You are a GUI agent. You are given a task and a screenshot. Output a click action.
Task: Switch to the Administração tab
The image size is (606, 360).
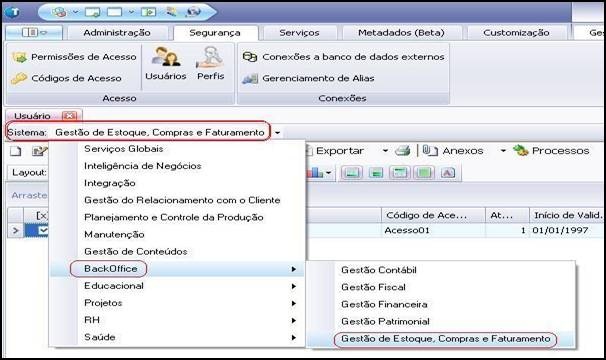pyautogui.click(x=117, y=33)
